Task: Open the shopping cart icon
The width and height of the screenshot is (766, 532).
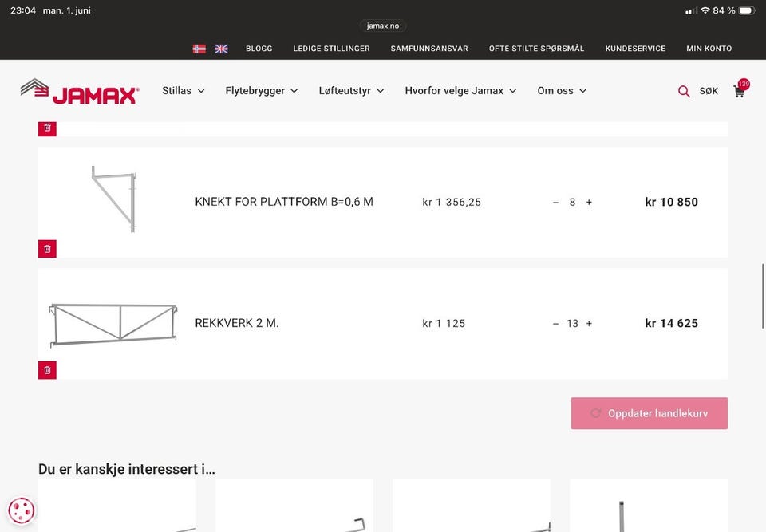Action: [x=739, y=91]
